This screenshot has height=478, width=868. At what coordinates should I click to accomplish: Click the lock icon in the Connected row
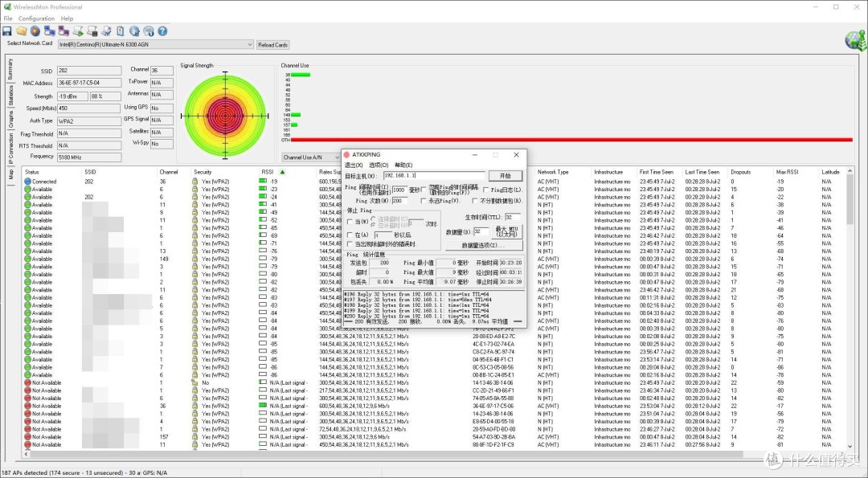pos(194,182)
